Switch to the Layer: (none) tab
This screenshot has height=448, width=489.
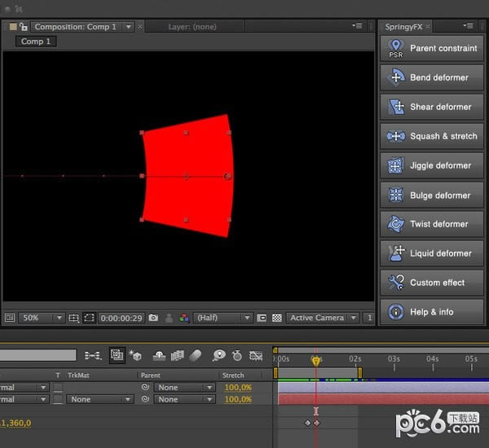tap(192, 27)
